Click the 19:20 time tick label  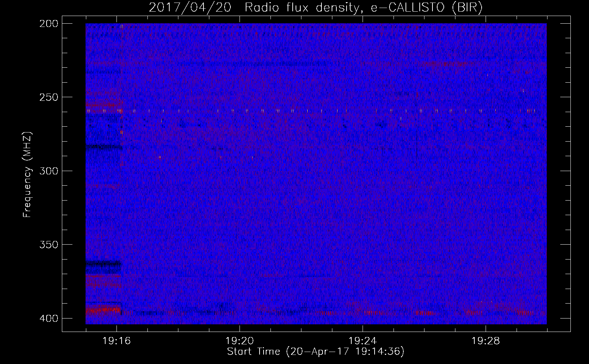(x=240, y=341)
